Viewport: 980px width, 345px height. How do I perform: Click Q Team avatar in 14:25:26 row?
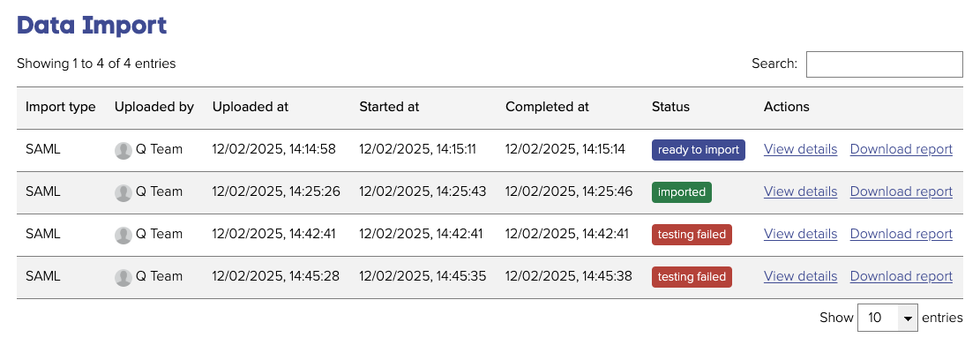(x=123, y=192)
